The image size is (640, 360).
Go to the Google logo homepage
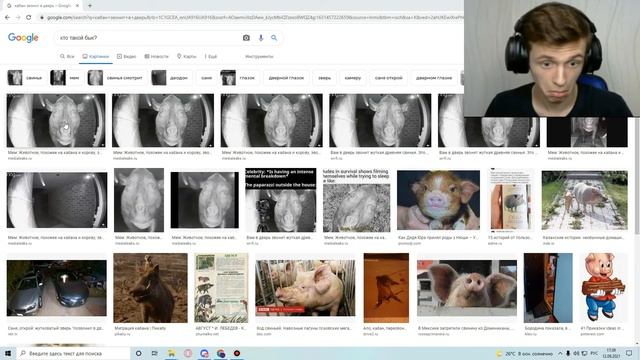click(23, 38)
